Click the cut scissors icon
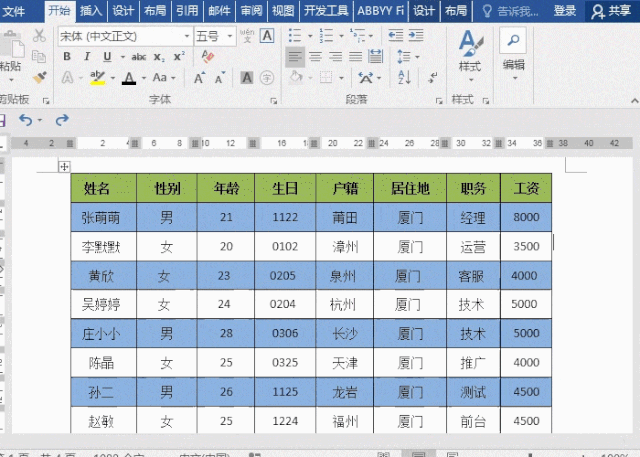This screenshot has height=457, width=640. [39, 35]
